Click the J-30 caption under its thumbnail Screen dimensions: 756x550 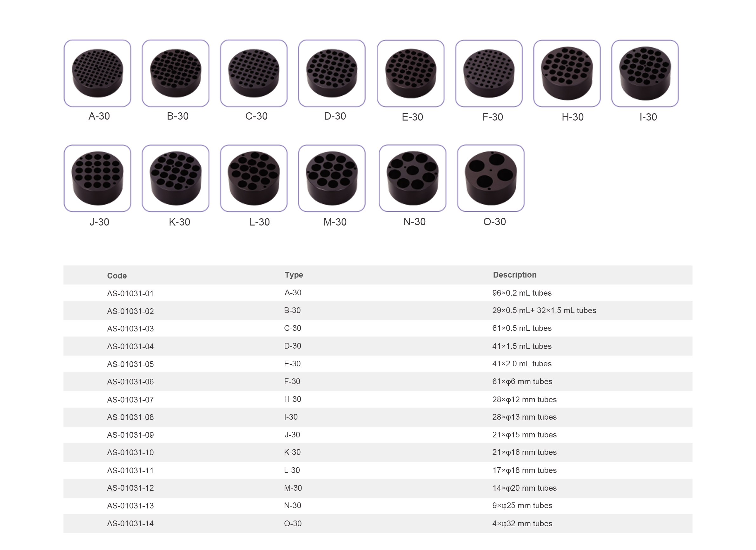[99, 222]
